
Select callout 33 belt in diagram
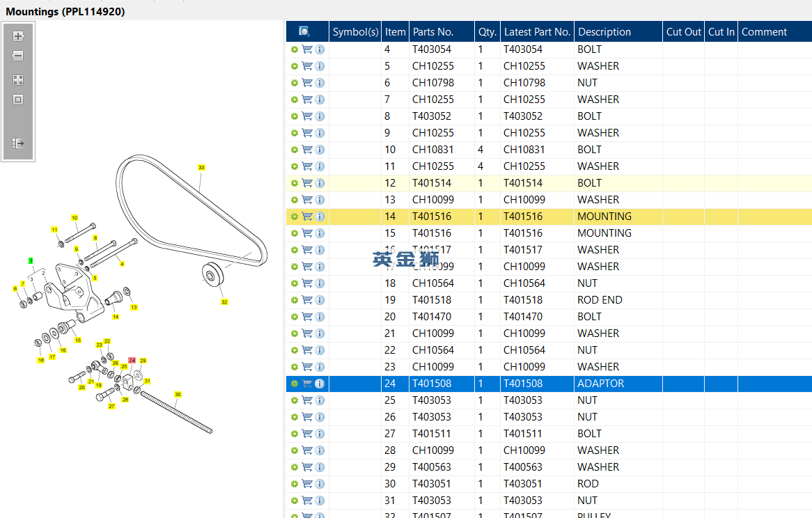[x=201, y=167]
